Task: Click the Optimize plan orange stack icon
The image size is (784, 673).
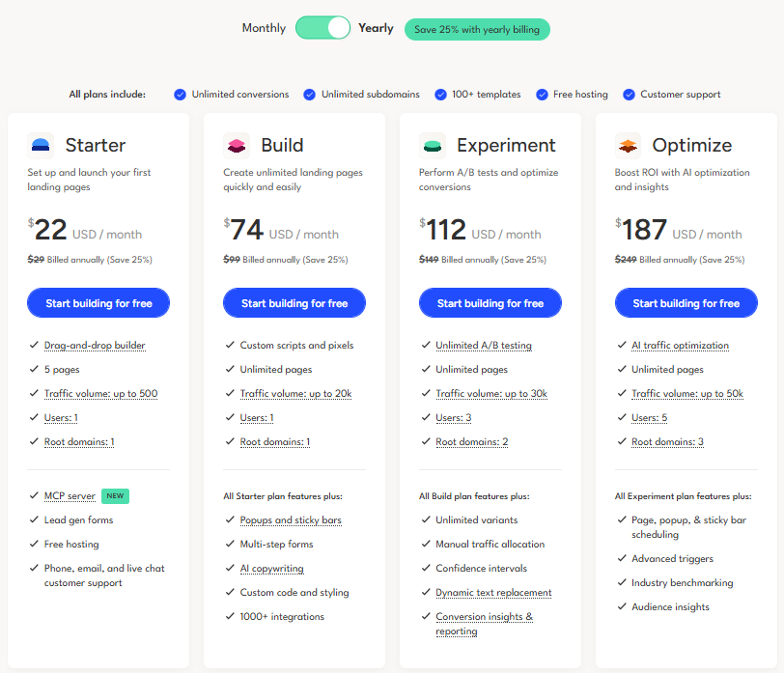Action: pos(628,145)
